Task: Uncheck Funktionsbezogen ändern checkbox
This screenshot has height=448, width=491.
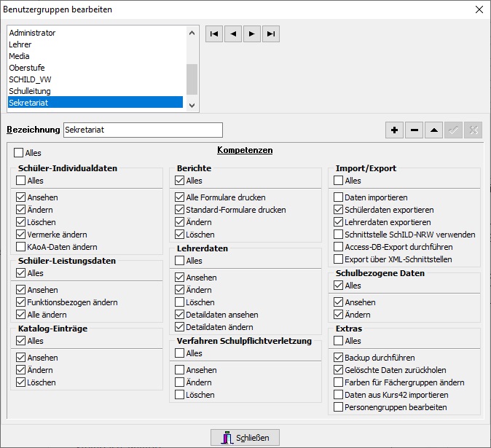Action: [x=20, y=302]
